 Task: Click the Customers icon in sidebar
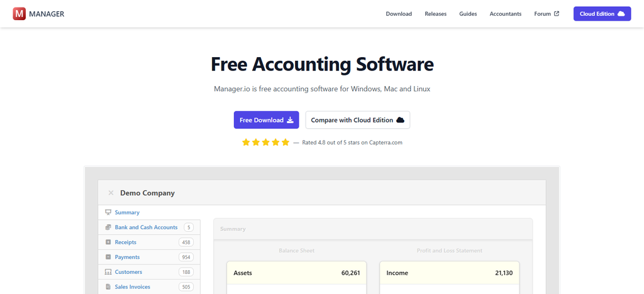(108, 272)
